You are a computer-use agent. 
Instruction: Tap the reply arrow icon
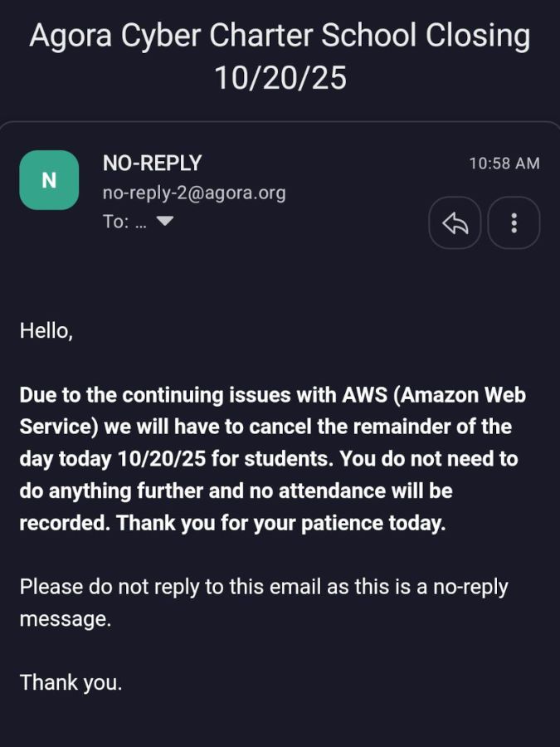pos(455,222)
